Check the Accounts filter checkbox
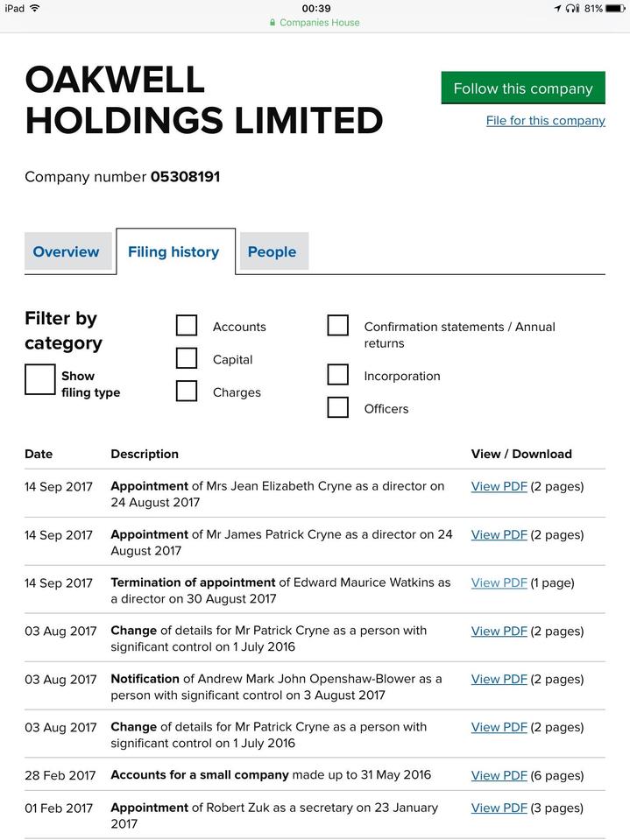The height and width of the screenshot is (840, 630). (187, 326)
